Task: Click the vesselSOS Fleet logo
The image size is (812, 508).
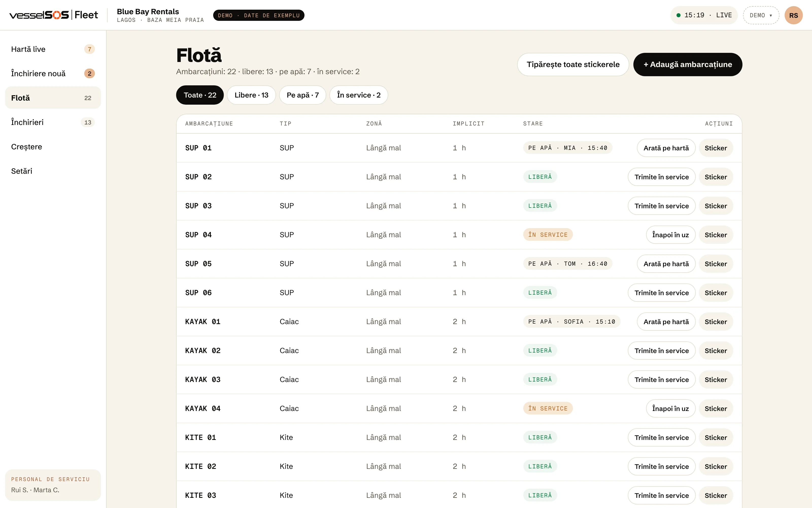Action: pos(54,15)
